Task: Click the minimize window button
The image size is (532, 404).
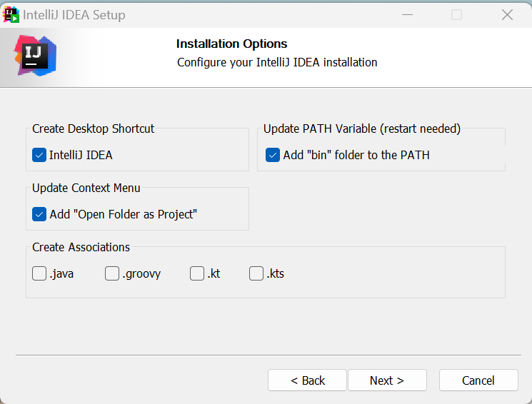Action: [x=406, y=14]
